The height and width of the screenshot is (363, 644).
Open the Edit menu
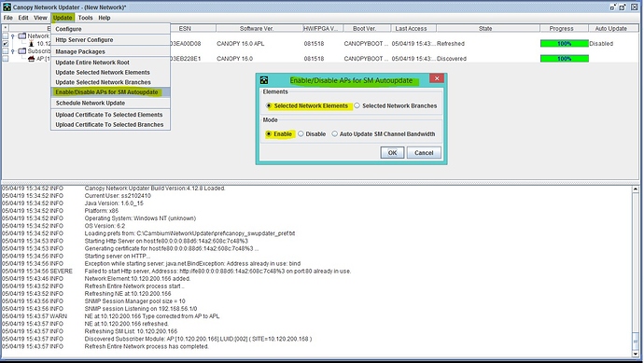click(23, 18)
